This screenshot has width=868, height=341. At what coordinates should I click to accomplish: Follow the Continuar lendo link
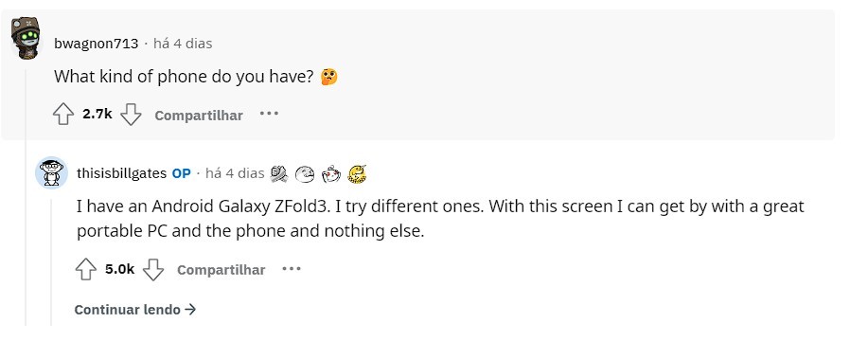point(135,310)
